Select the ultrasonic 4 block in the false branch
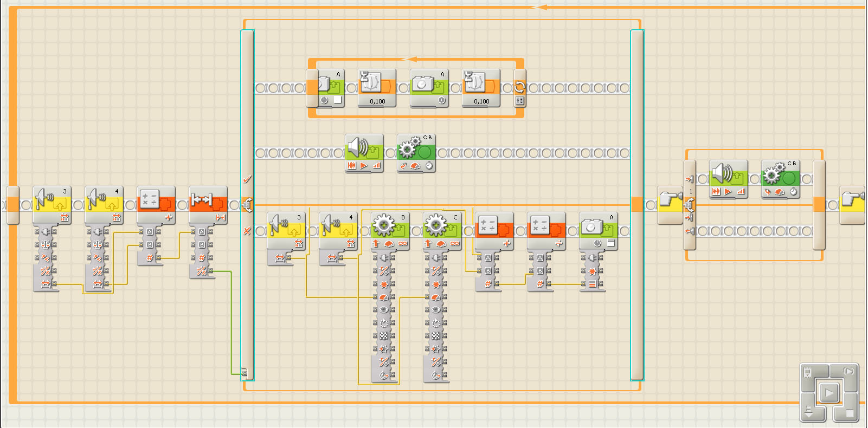Image resolution: width=868 pixels, height=428 pixels. pos(338,231)
